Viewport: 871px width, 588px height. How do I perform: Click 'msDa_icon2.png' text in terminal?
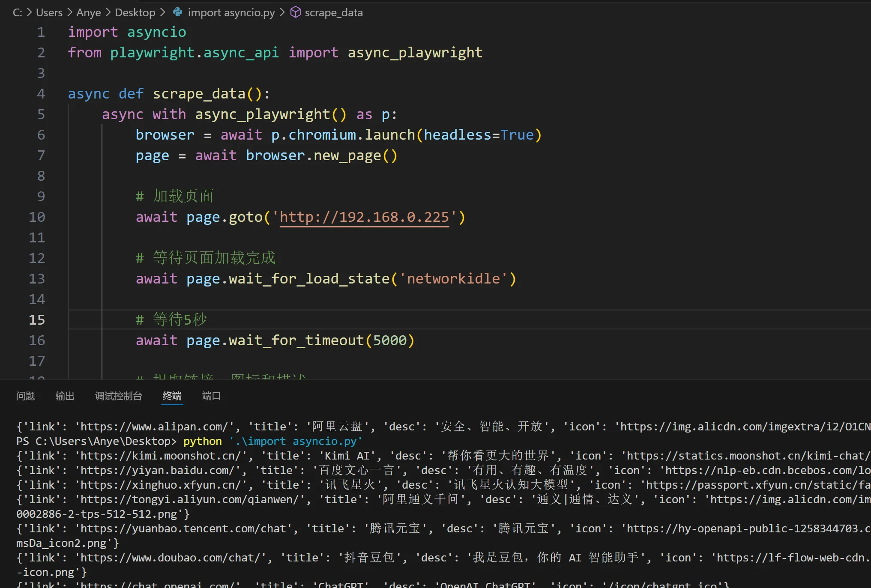point(61,543)
